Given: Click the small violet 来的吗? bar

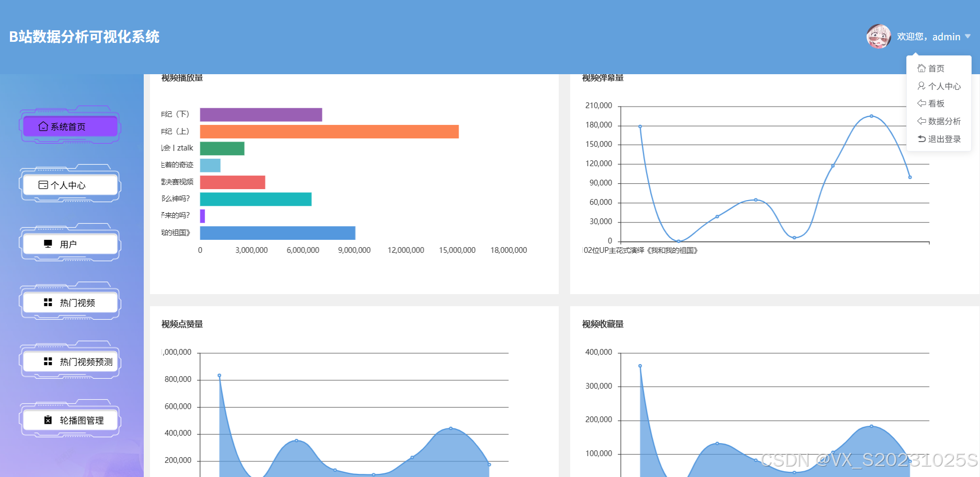Looking at the screenshot, I should pyautogui.click(x=202, y=216).
